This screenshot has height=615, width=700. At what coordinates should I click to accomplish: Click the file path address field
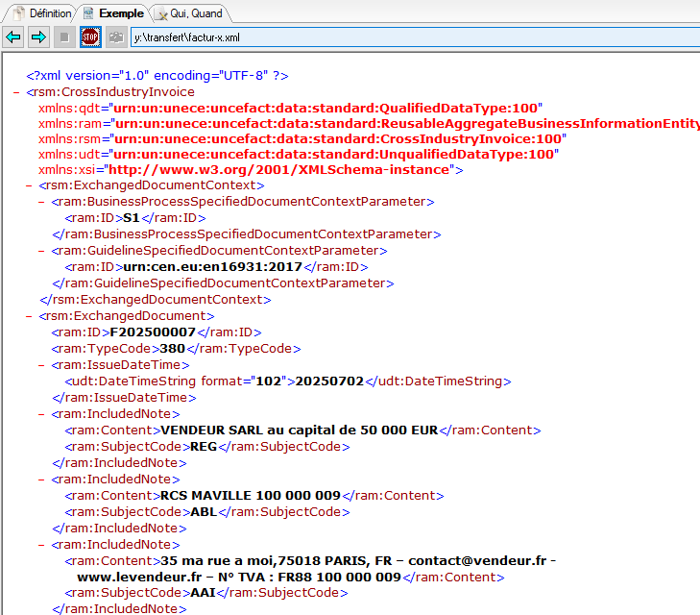[x=415, y=37]
